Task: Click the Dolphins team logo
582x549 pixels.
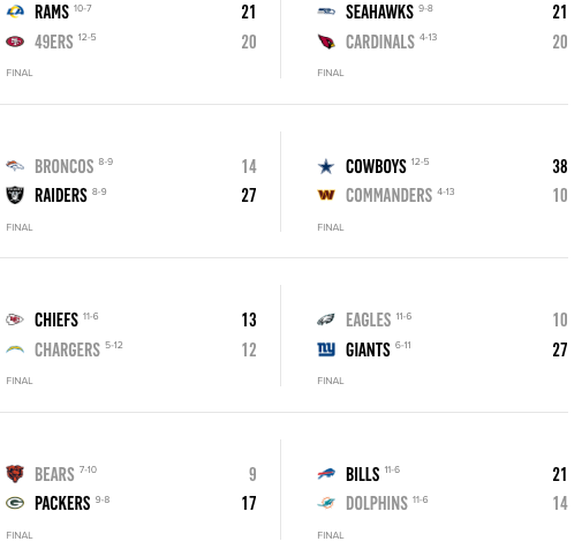Action: click(326, 503)
